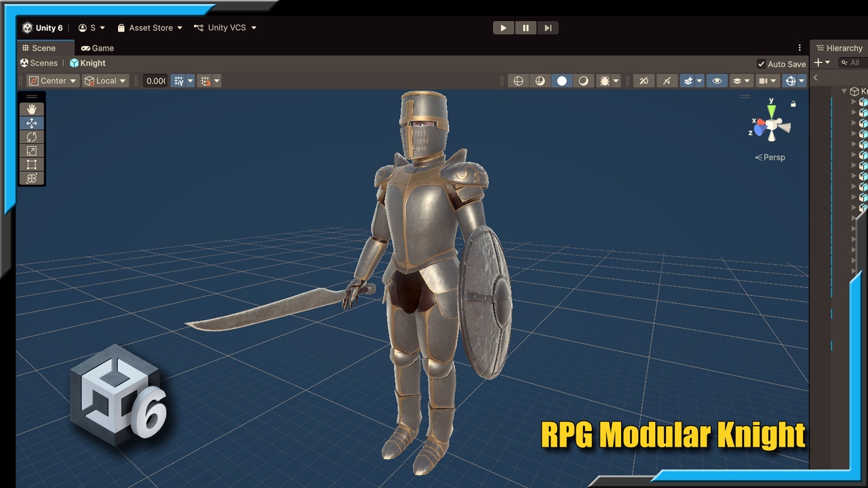Collapse the root Knight object in Hierarchy
Screen dimensions: 868x488
tap(845, 91)
